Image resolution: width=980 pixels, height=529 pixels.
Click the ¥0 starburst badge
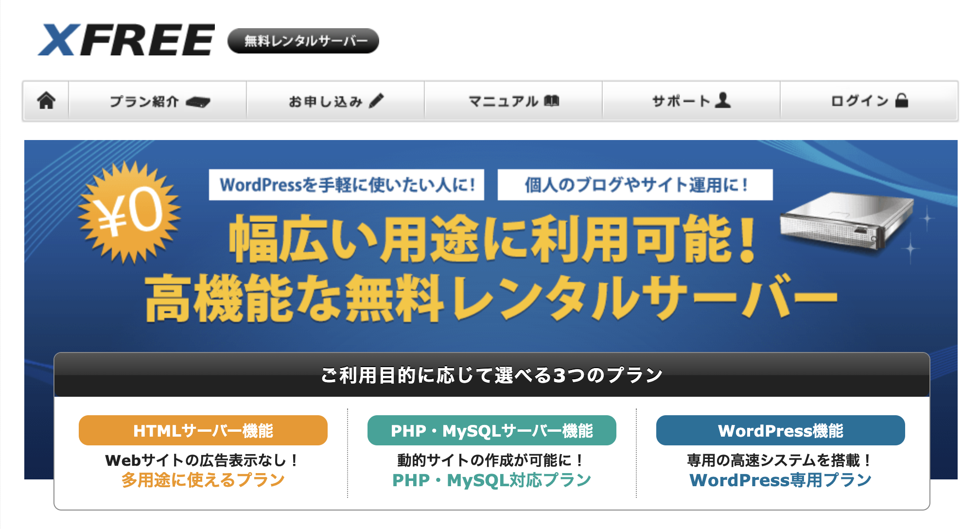pos(129,212)
